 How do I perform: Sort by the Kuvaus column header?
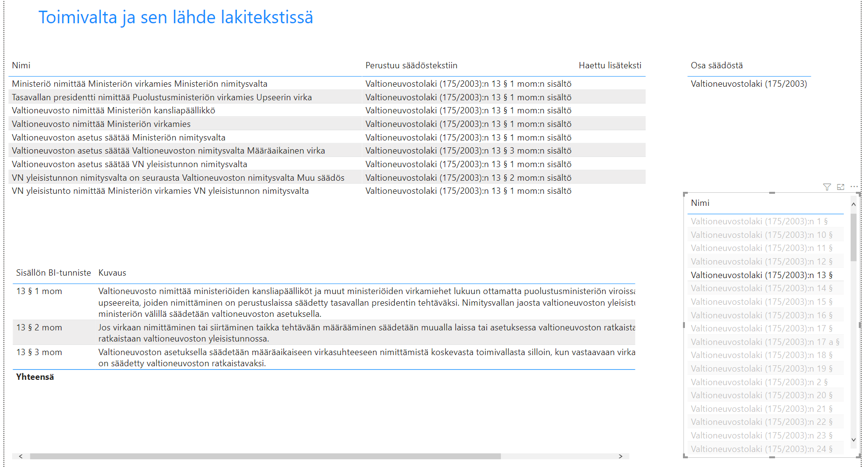point(112,273)
